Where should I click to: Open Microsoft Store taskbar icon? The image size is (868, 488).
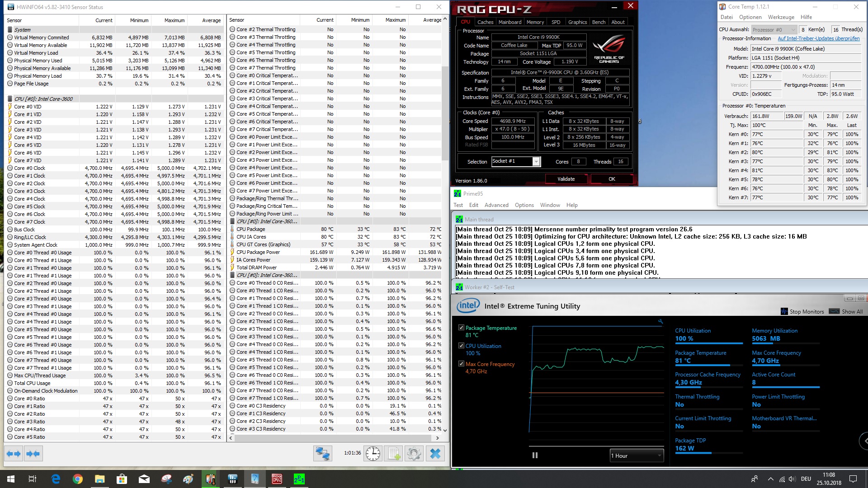tap(122, 479)
